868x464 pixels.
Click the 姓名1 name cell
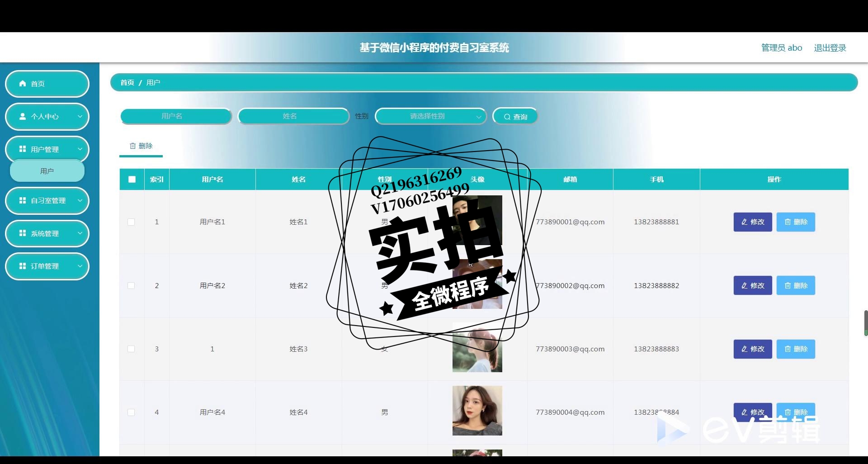coord(298,222)
